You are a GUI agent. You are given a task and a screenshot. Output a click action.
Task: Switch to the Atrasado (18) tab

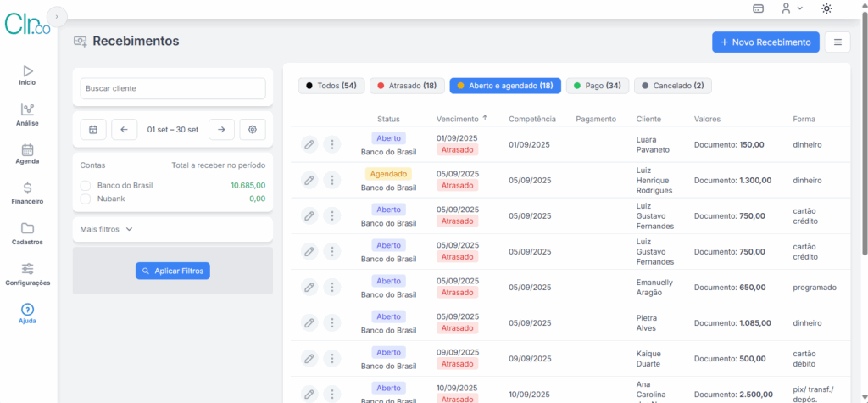[x=407, y=86]
